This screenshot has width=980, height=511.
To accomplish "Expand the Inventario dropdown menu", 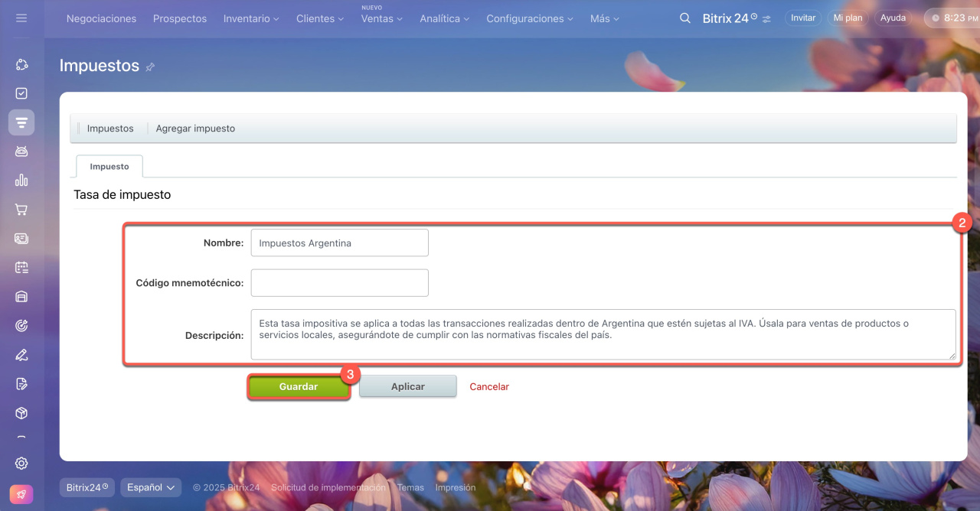I will (251, 18).
